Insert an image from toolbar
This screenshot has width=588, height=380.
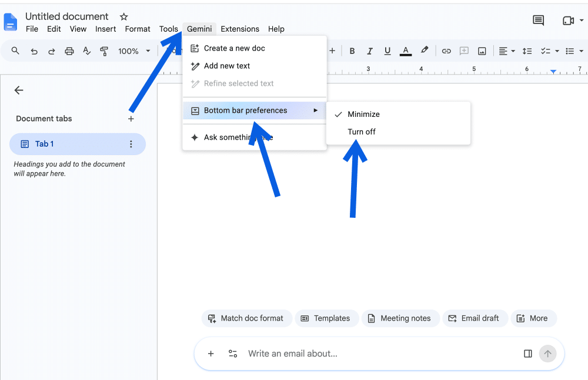coord(482,51)
